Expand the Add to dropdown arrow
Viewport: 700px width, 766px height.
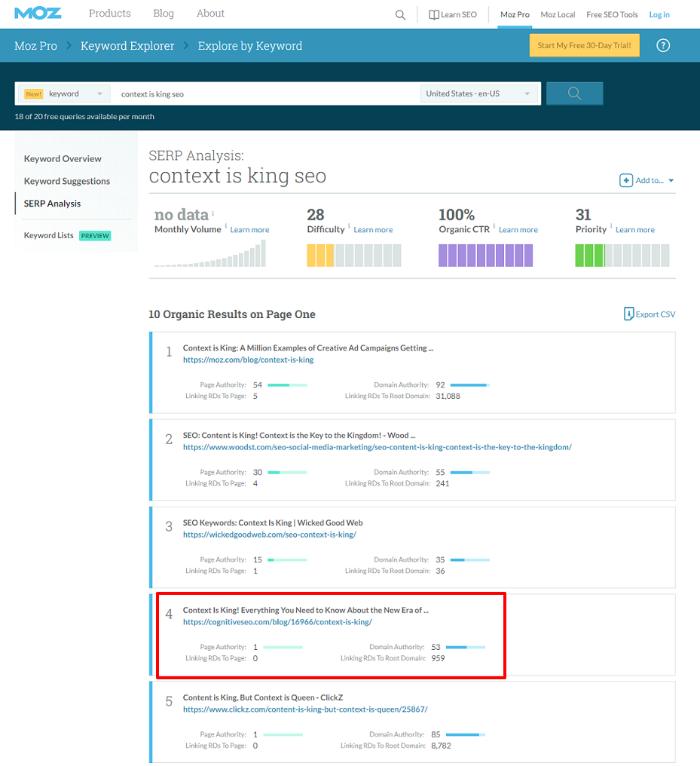tap(671, 181)
